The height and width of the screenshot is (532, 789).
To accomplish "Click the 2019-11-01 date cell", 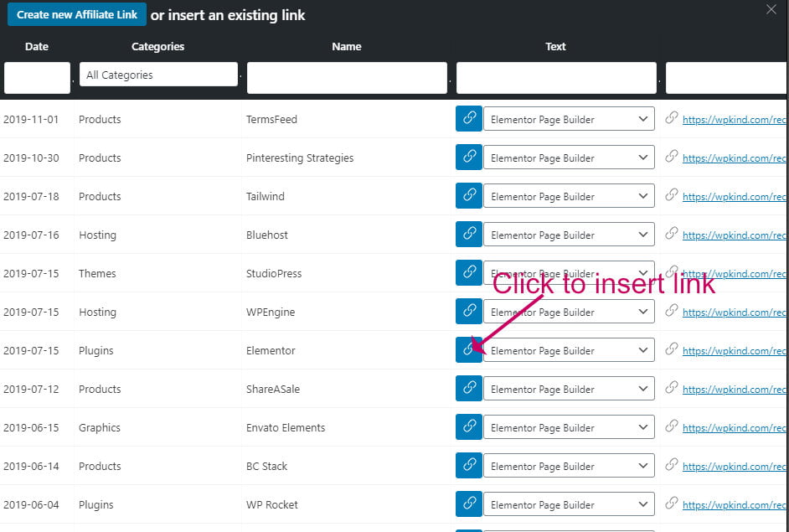I will click(31, 119).
